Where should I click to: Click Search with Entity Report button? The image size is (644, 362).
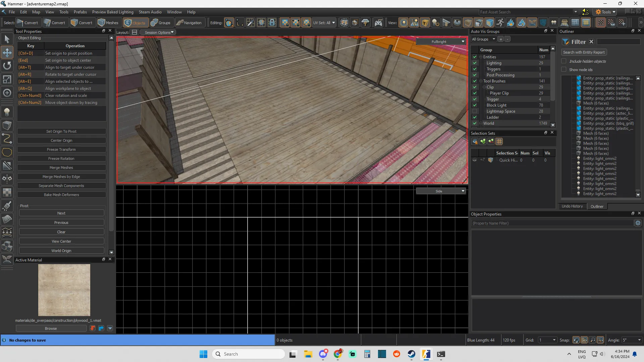pos(584,52)
